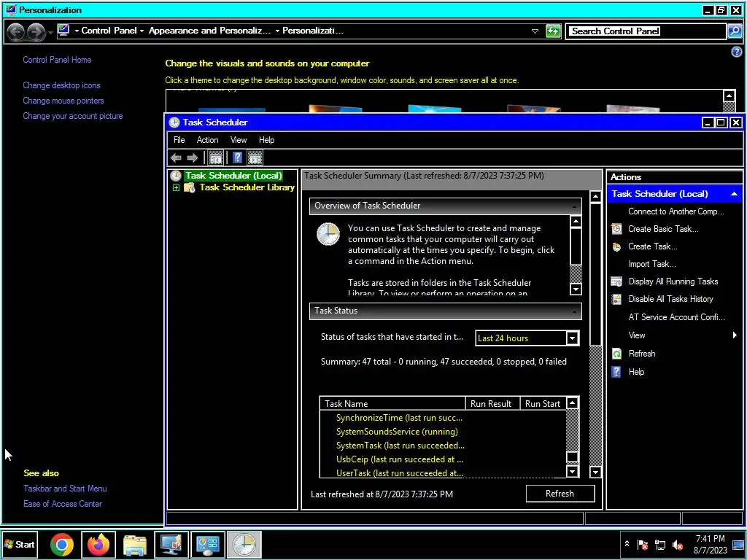Click the blue Help toolbar icon
The width and height of the screenshot is (747, 560).
point(237,157)
